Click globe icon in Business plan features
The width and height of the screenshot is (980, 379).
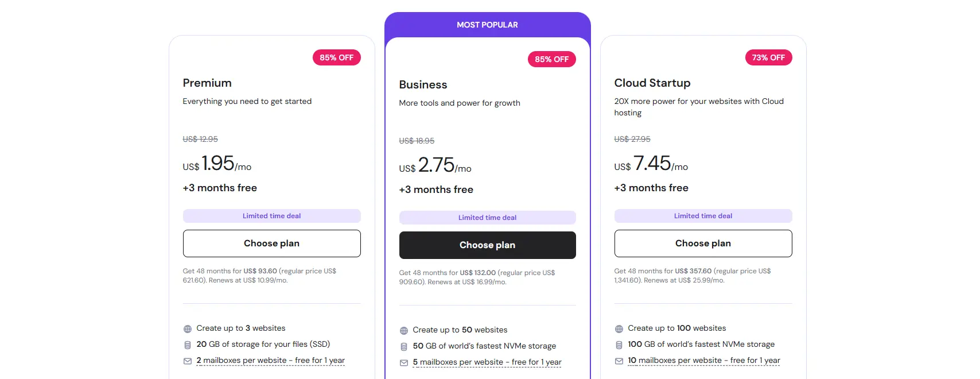(404, 331)
